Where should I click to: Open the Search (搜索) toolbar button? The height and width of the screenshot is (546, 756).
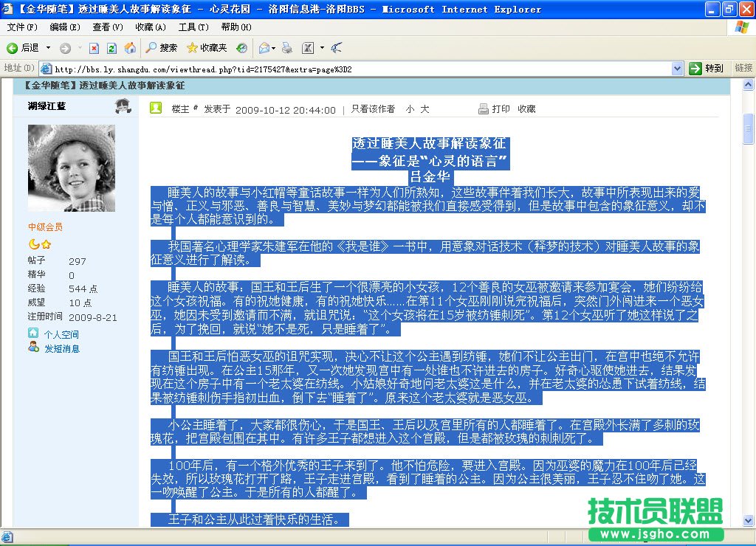161,48
